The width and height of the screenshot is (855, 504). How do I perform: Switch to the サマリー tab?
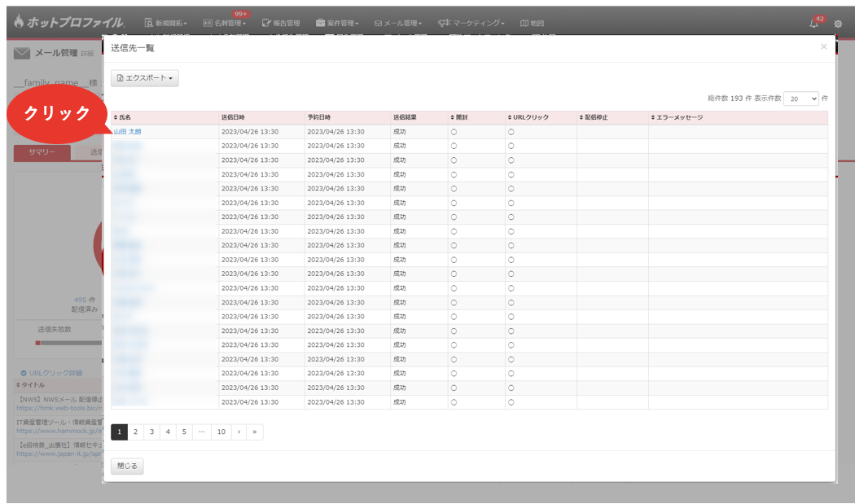click(x=42, y=152)
